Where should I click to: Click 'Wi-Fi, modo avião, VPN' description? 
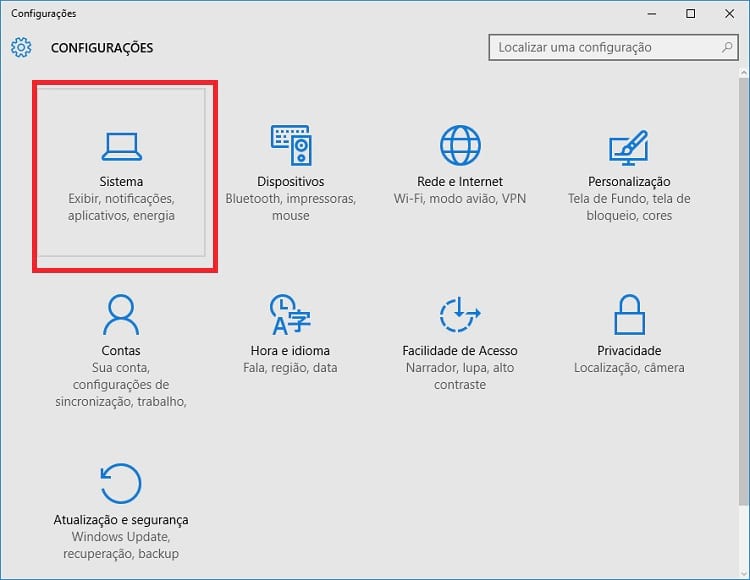pyautogui.click(x=460, y=198)
